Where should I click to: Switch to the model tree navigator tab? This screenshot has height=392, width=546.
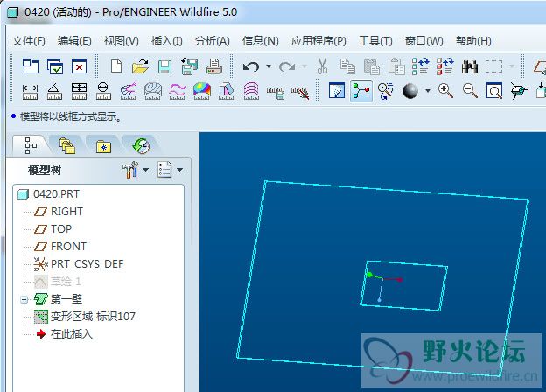click(31, 145)
